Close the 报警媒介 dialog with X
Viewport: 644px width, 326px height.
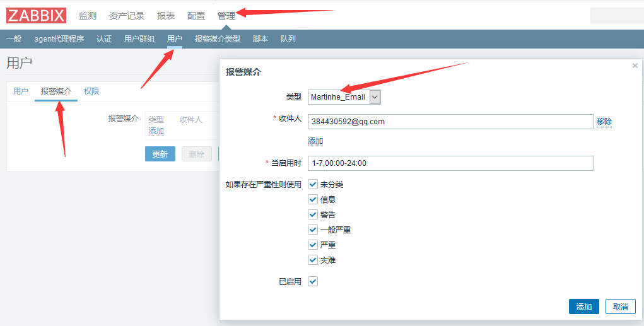pyautogui.click(x=635, y=66)
